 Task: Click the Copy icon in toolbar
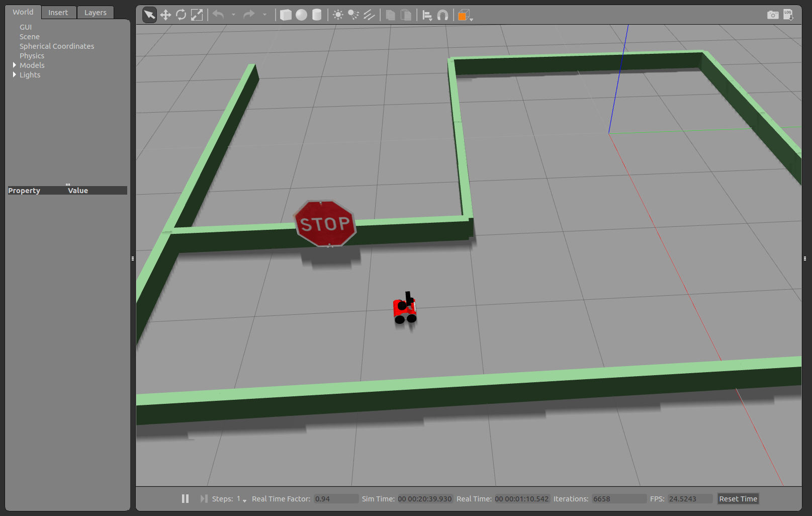point(390,15)
